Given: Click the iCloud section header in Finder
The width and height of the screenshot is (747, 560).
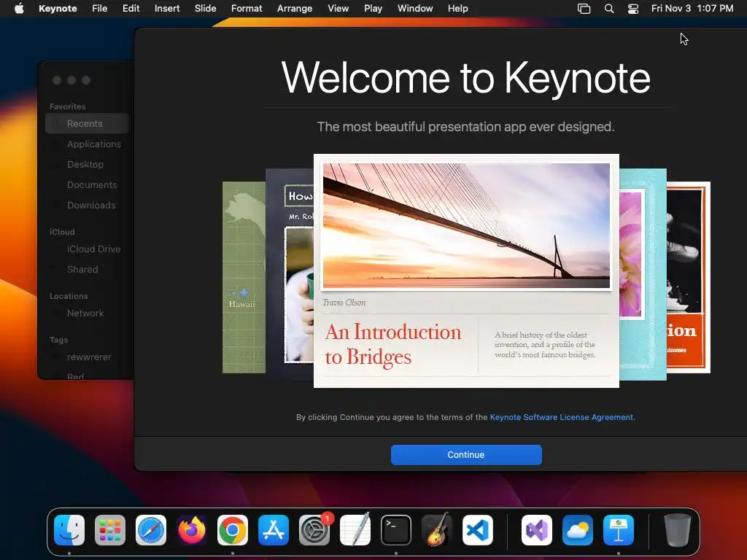Looking at the screenshot, I should [62, 232].
